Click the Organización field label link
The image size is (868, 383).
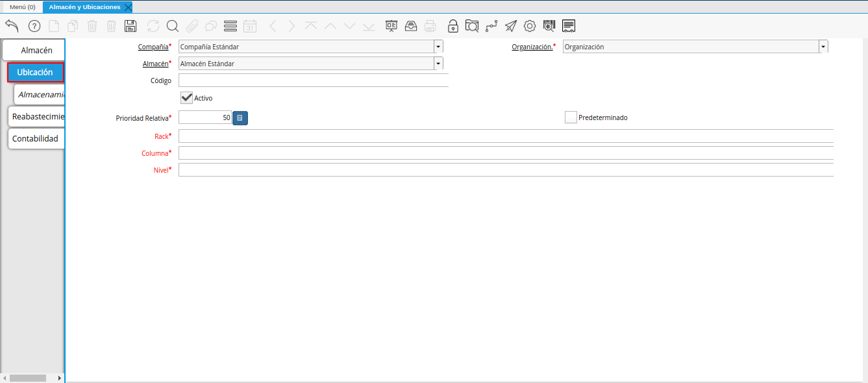click(532, 47)
